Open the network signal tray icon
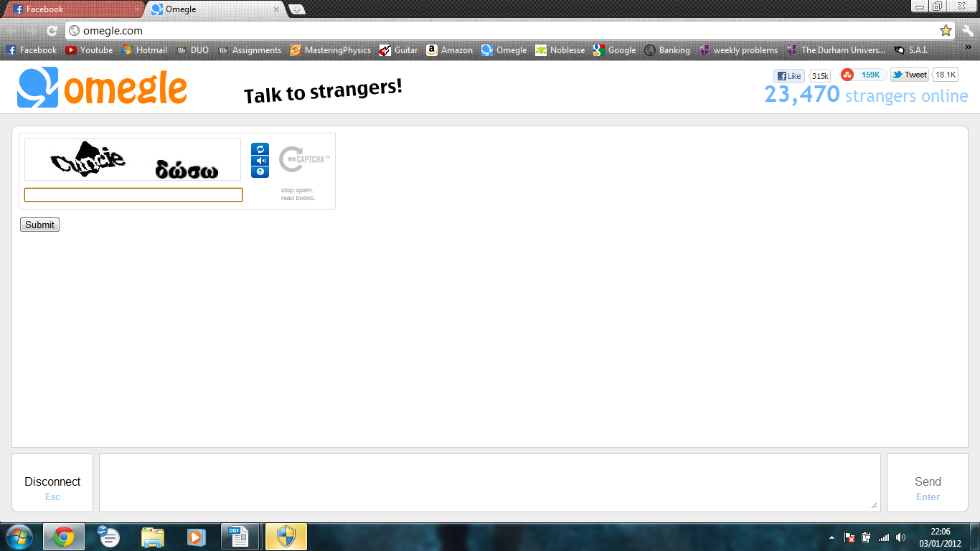The image size is (980, 551). pyautogui.click(x=884, y=537)
